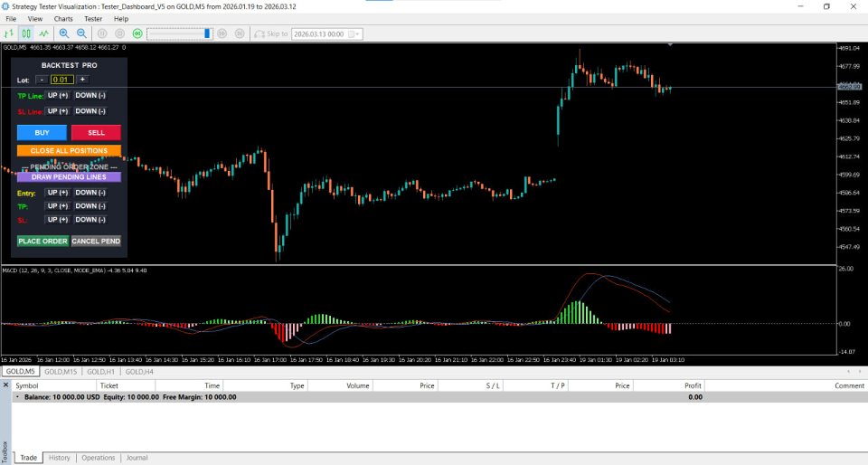This screenshot has width=868, height=465.
Task: Decrease lot size with minus button
Action: pyautogui.click(x=42, y=80)
